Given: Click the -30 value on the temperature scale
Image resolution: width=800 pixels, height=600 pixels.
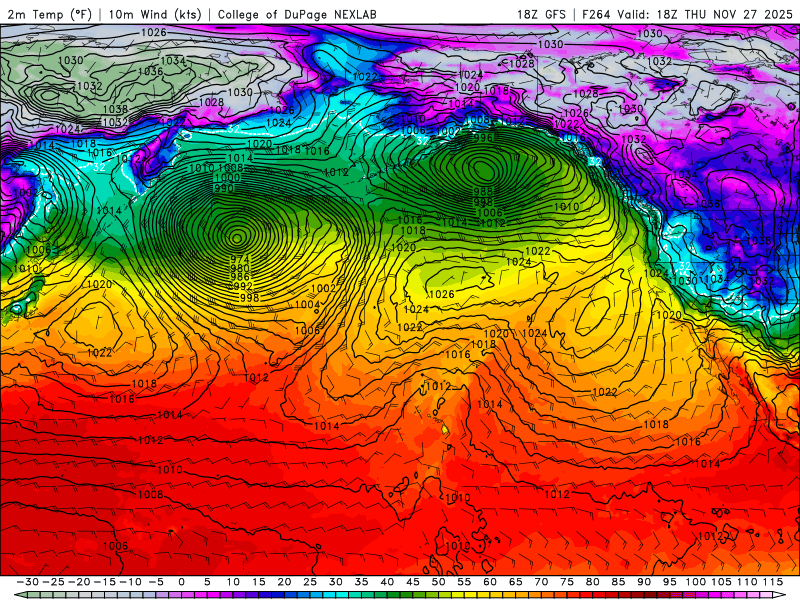Looking at the screenshot, I should (x=28, y=582).
